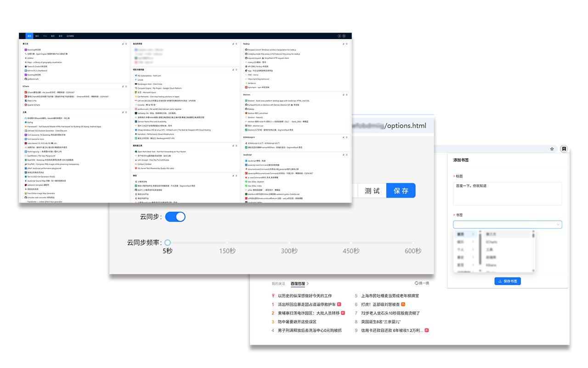The height and width of the screenshot is (368, 588).
Task: Select the highlighted first tab in dark navigation bar
Action: 29,35
